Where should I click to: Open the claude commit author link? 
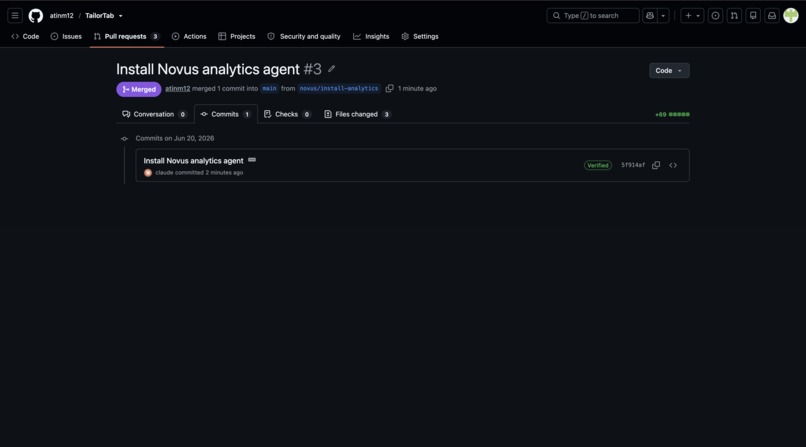(164, 173)
